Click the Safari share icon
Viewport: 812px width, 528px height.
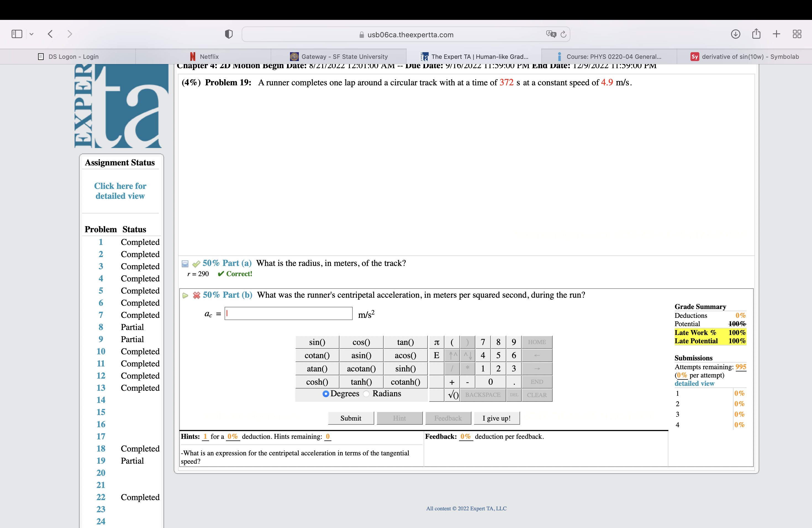pyautogui.click(x=756, y=34)
